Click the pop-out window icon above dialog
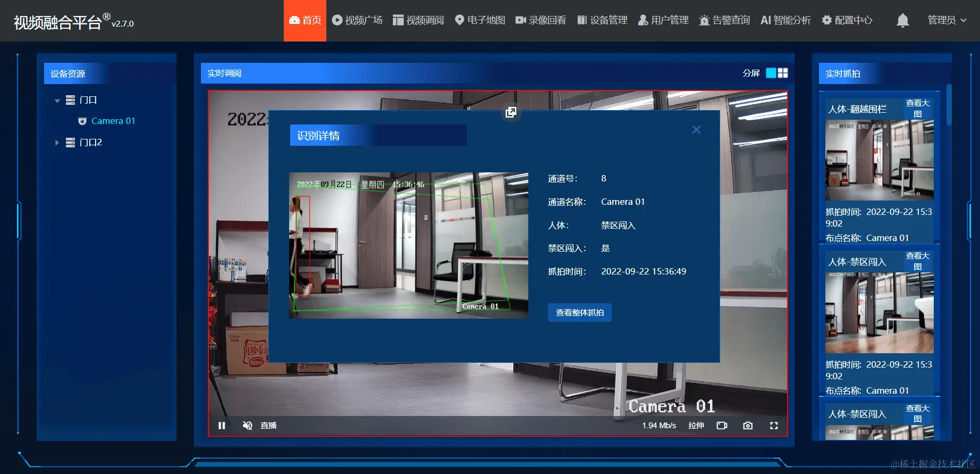 pyautogui.click(x=511, y=112)
